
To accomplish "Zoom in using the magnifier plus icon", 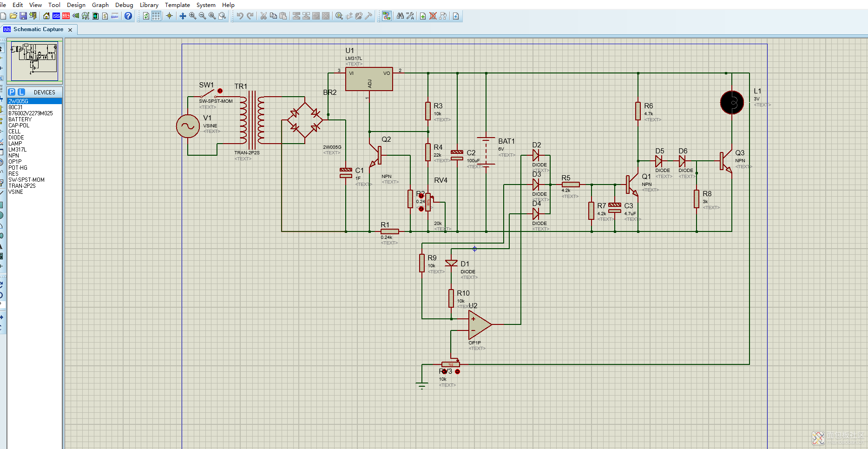I will [x=192, y=16].
